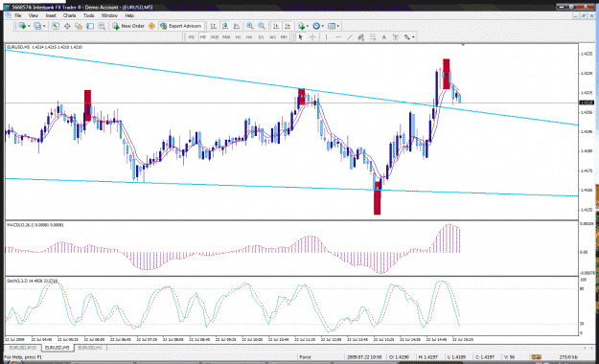Select the Text 'A' tool
This screenshot has width=599, height=364.
pos(384,37)
